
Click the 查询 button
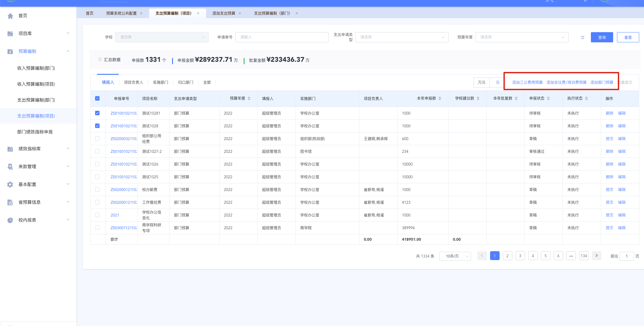[x=602, y=38]
